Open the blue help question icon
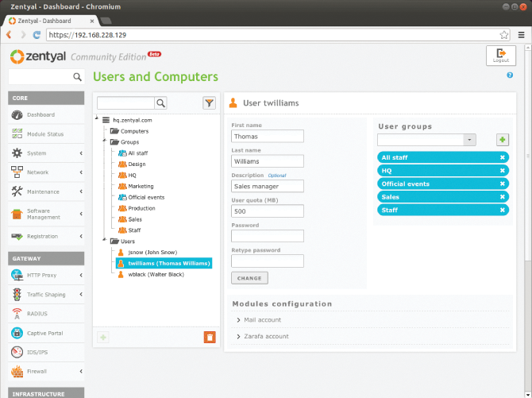This screenshot has height=398, width=532. (509, 75)
